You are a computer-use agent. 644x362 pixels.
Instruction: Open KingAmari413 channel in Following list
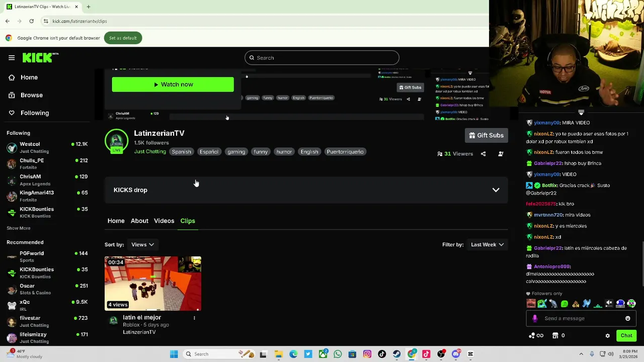(x=47, y=196)
